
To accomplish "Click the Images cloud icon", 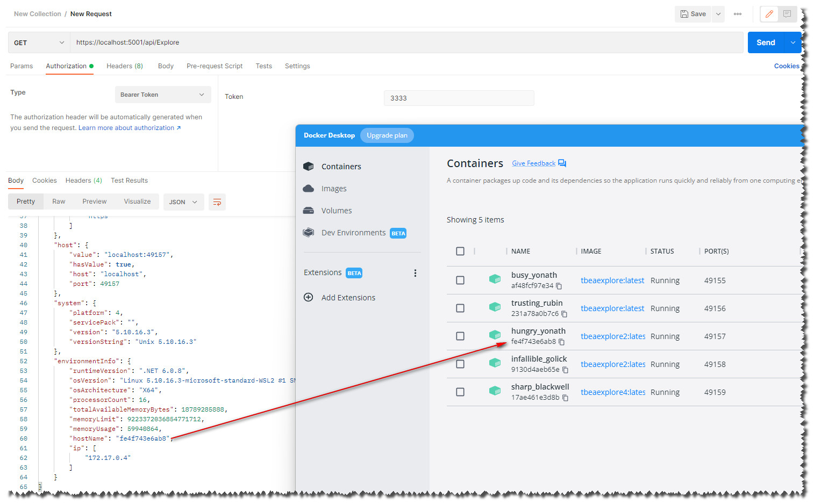I will coord(309,189).
